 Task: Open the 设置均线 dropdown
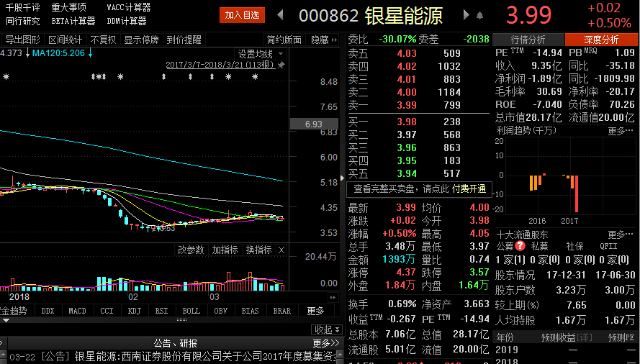pos(261,54)
